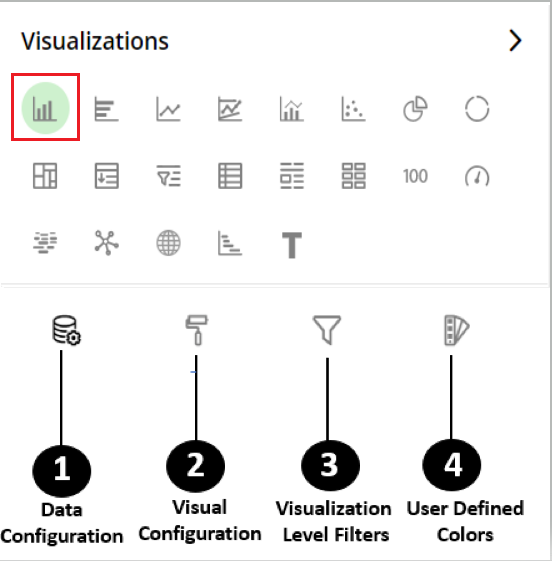
Task: Pick the pie chart visualization
Action: pos(415,109)
